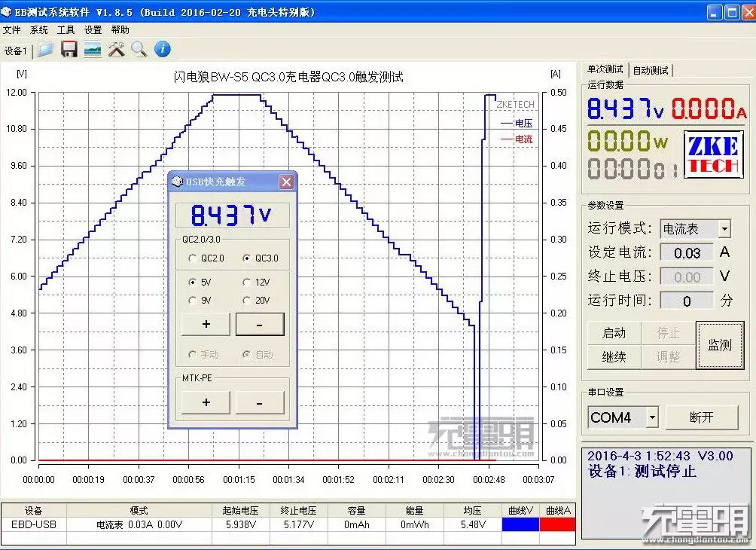756x550 pixels.
Task: Click the EB测试系统软件 title bar app icon
Action: click(x=6, y=12)
